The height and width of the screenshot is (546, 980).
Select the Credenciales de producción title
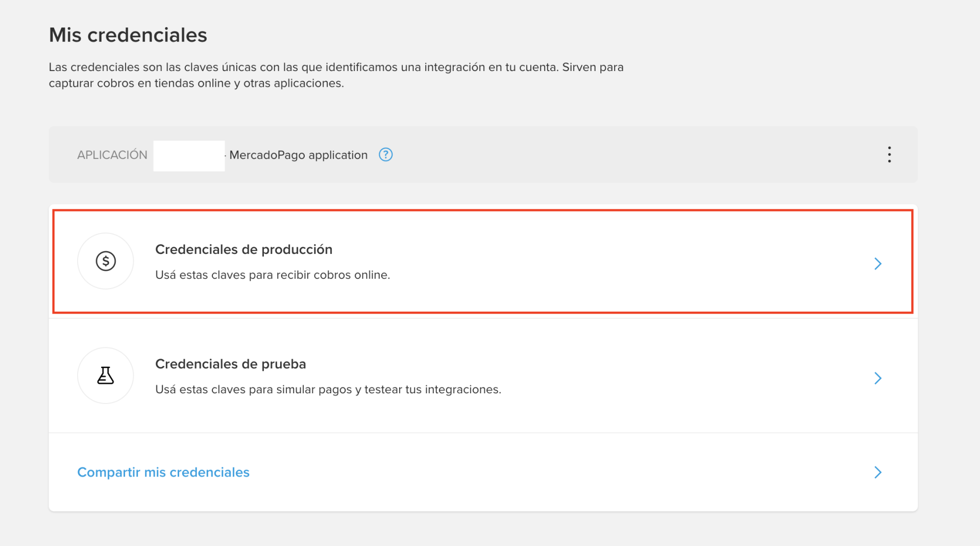tap(243, 250)
